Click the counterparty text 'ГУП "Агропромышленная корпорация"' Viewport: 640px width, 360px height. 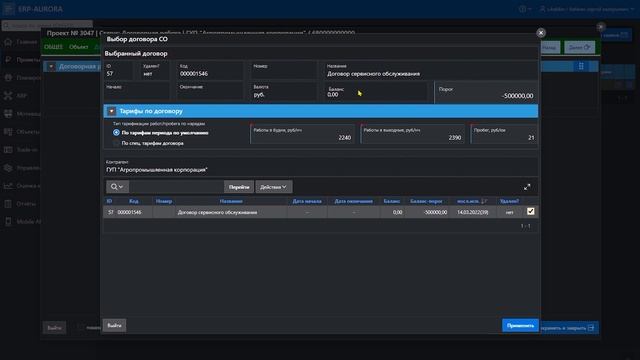point(157,170)
